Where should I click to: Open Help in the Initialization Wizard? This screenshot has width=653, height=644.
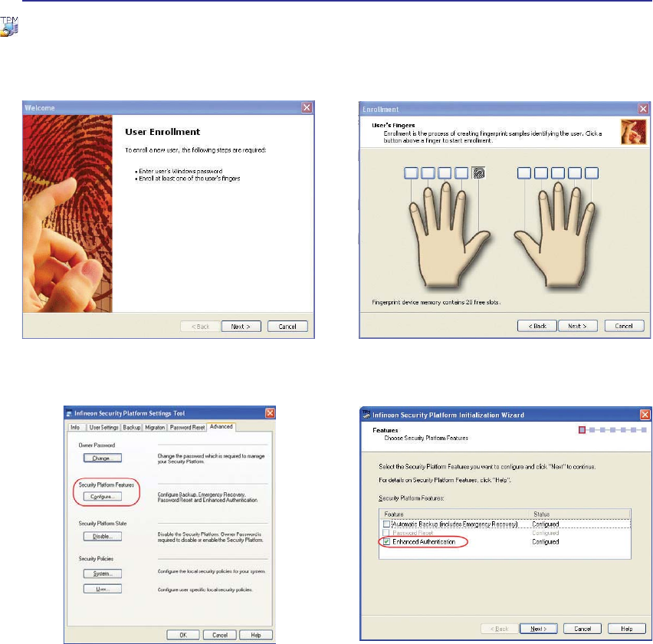pyautogui.click(x=627, y=629)
